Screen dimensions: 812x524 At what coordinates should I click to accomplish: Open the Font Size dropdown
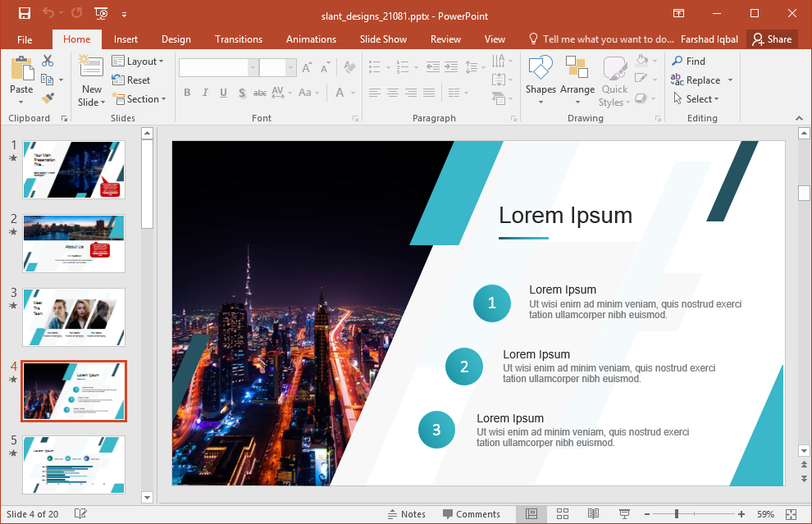point(291,66)
